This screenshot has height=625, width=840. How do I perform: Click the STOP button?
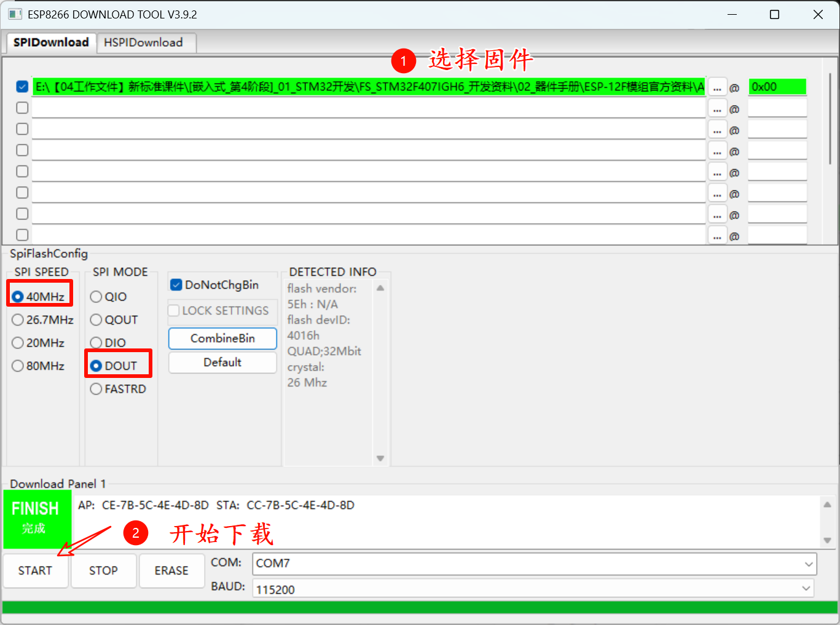103,571
